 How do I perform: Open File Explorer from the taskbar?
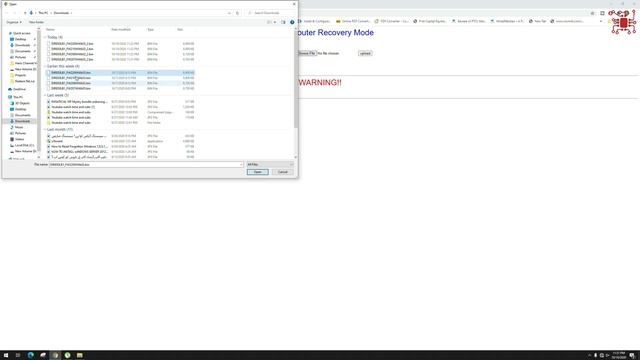pos(80,355)
